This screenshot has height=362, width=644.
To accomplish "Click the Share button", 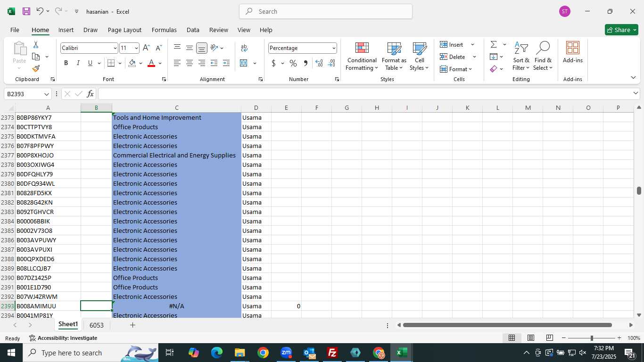I will pyautogui.click(x=621, y=30).
